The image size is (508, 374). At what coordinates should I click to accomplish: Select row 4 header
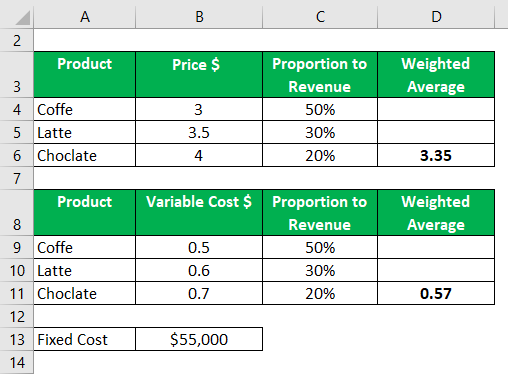click(x=17, y=109)
